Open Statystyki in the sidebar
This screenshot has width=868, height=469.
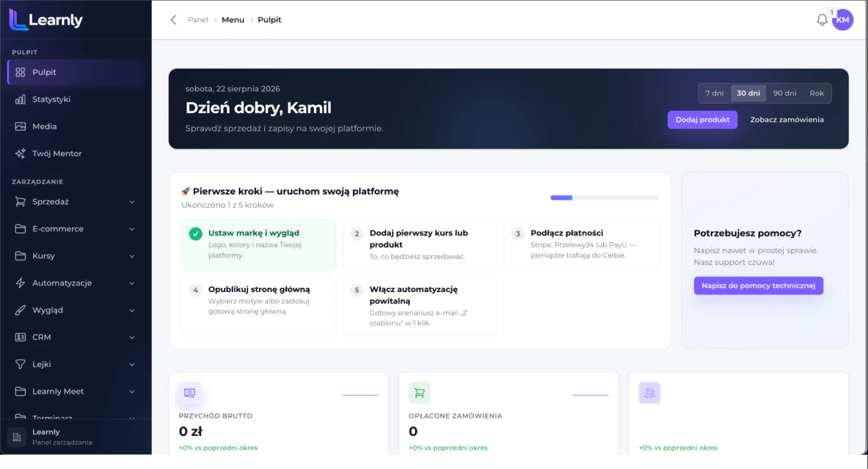tap(76, 99)
